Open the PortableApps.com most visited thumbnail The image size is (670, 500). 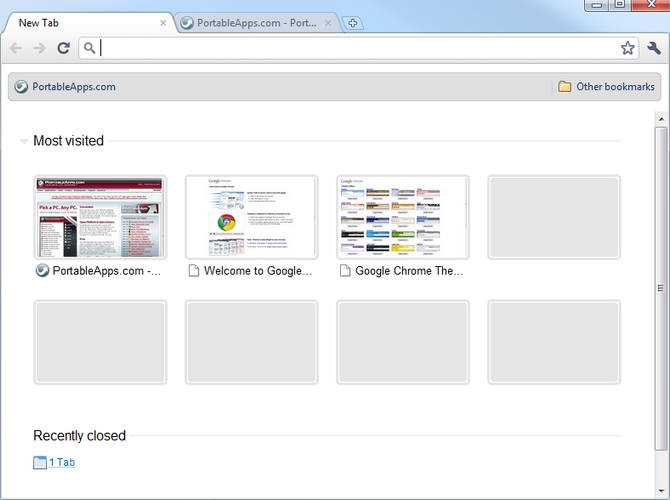click(x=100, y=217)
